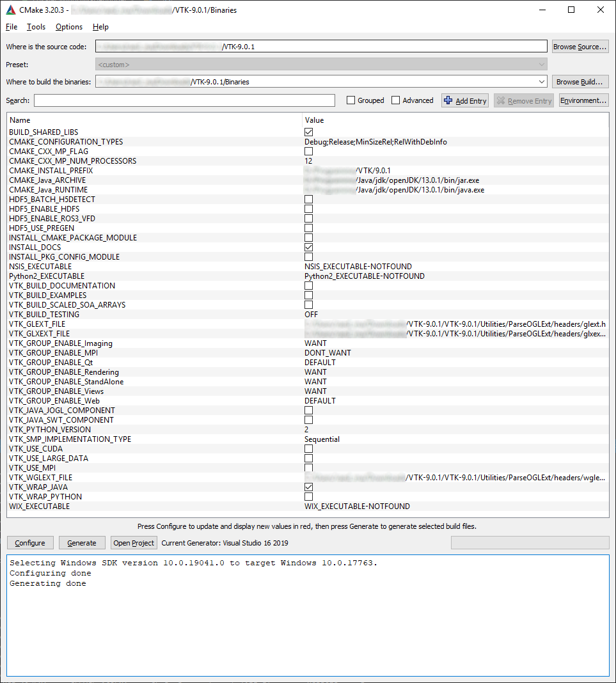Select the Python2_EXECUTABLE-NOTFOUND value
Viewport: 616px width, 683px height.
tap(364, 276)
